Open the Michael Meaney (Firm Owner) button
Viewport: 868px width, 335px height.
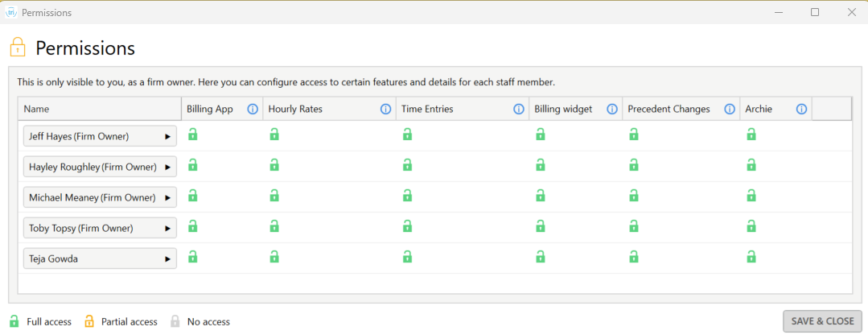pos(101,197)
